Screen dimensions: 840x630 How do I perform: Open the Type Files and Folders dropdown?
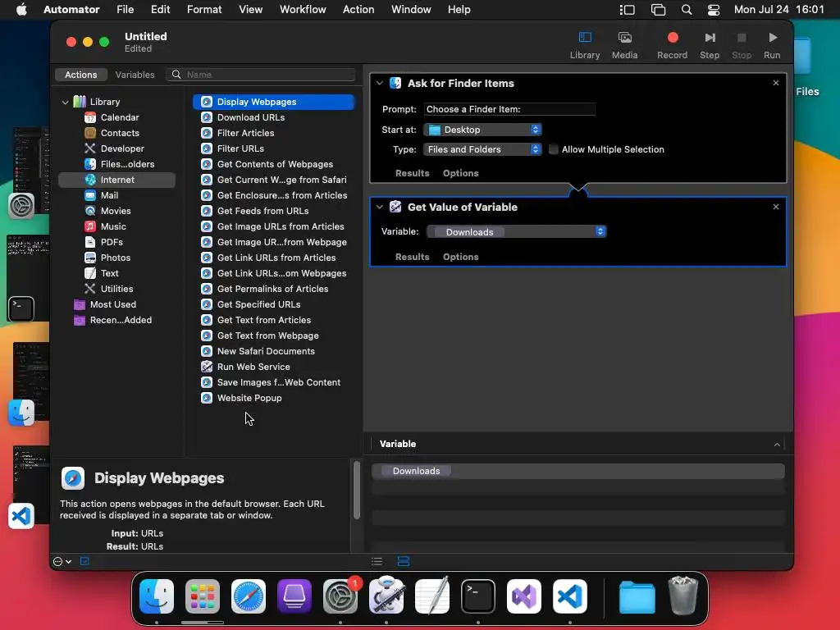click(482, 149)
